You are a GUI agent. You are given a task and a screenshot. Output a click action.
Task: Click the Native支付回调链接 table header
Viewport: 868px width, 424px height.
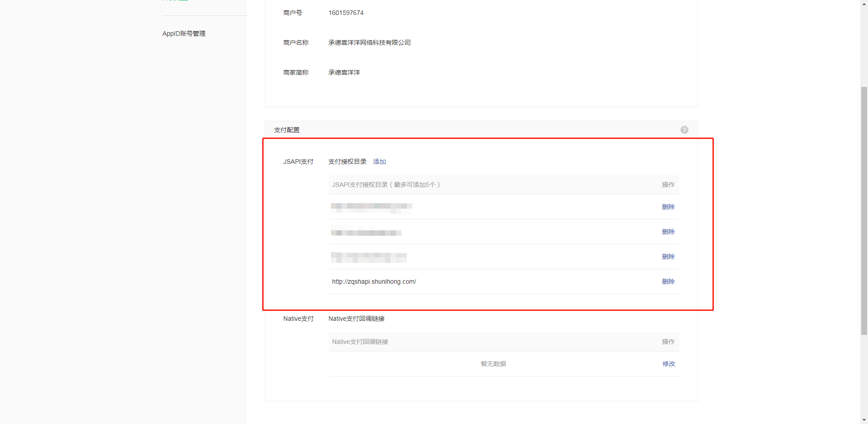(x=360, y=342)
